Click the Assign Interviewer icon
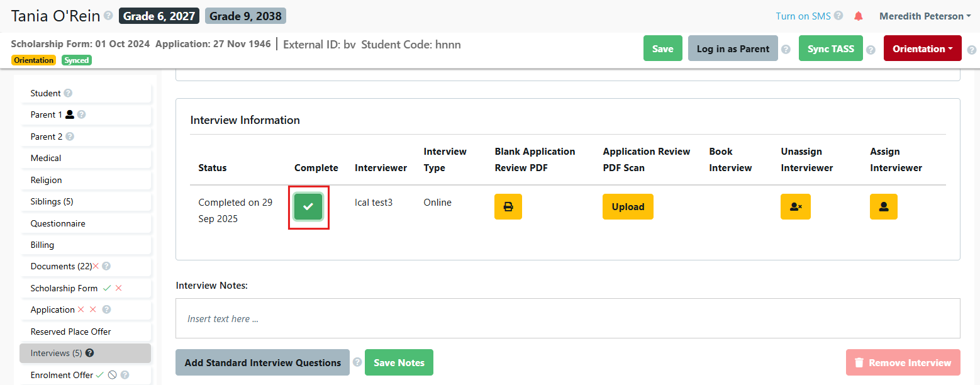The image size is (980, 385). coord(883,206)
